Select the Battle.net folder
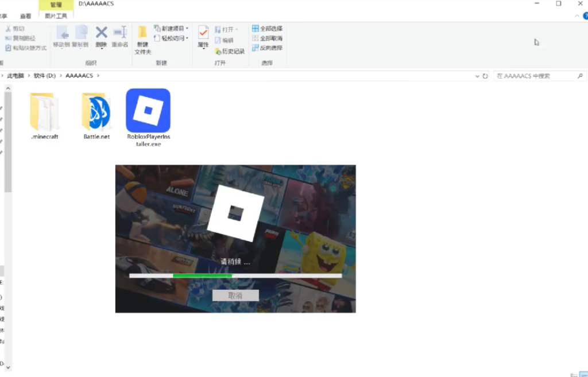 (x=96, y=116)
